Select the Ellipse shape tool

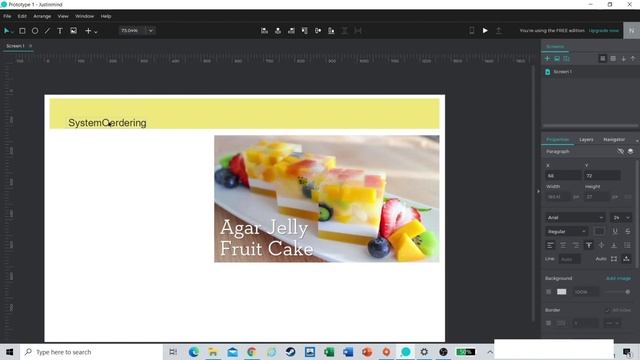[x=35, y=31]
